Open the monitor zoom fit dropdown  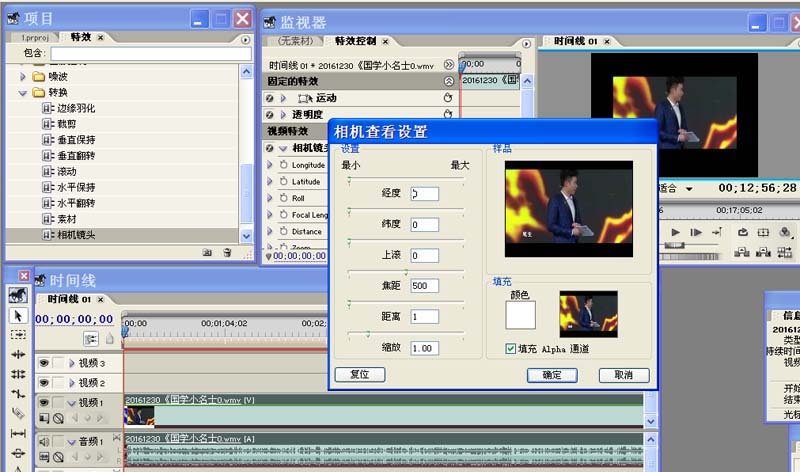click(689, 189)
